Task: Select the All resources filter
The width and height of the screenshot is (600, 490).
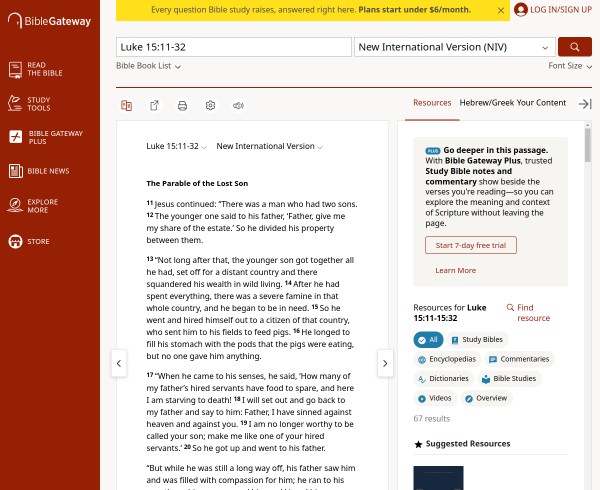Action: (428, 340)
